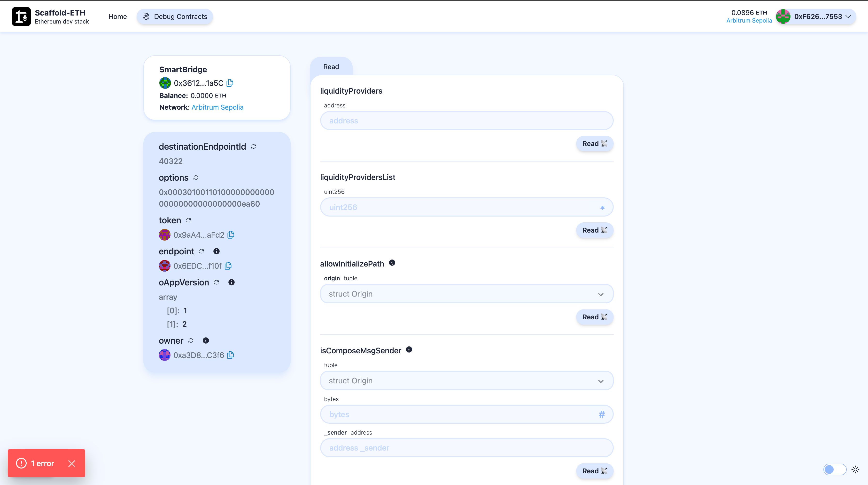Toggle the error notification dismiss button
The height and width of the screenshot is (485, 868).
click(71, 463)
